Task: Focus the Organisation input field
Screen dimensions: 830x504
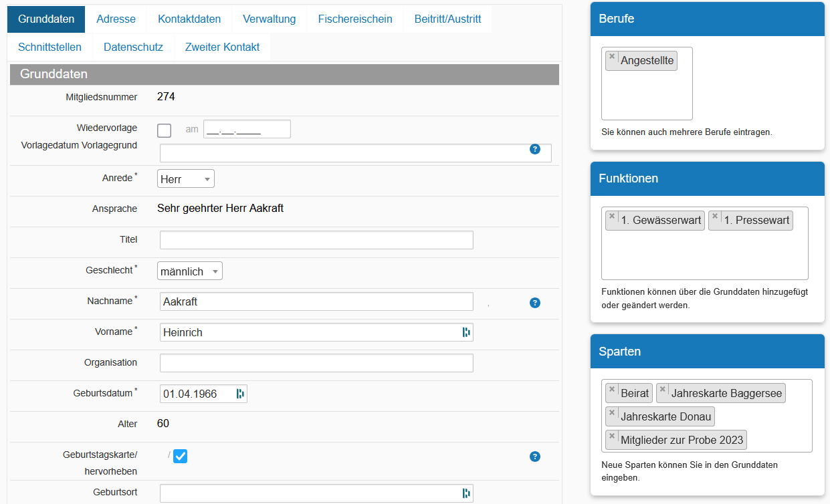Action: tap(316, 363)
